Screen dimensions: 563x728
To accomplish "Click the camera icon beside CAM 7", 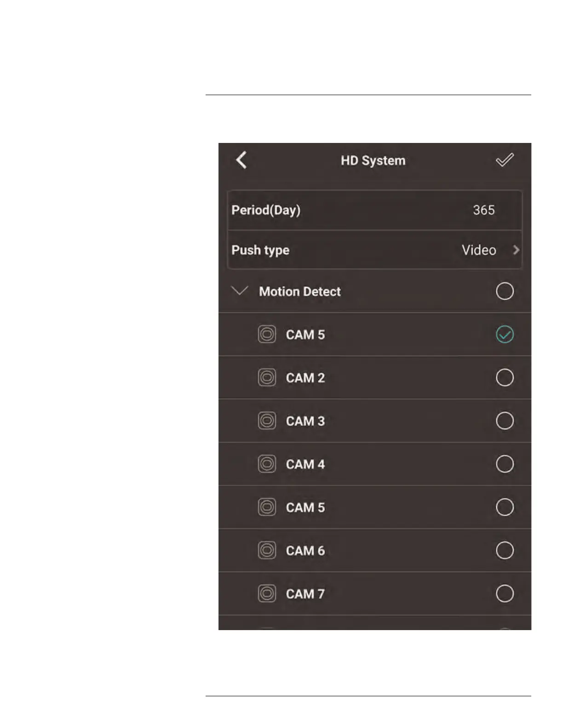I will point(267,594).
